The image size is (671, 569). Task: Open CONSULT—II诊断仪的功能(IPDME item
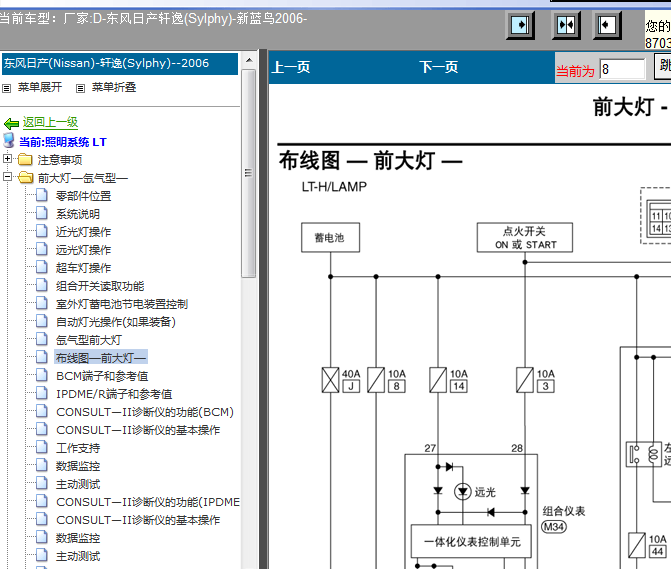pyautogui.click(x=148, y=502)
